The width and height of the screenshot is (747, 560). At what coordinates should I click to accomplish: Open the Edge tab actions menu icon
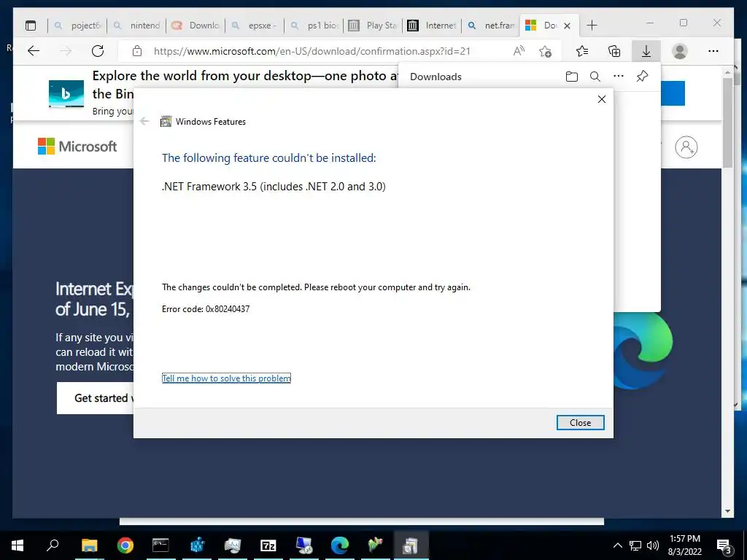[31, 26]
